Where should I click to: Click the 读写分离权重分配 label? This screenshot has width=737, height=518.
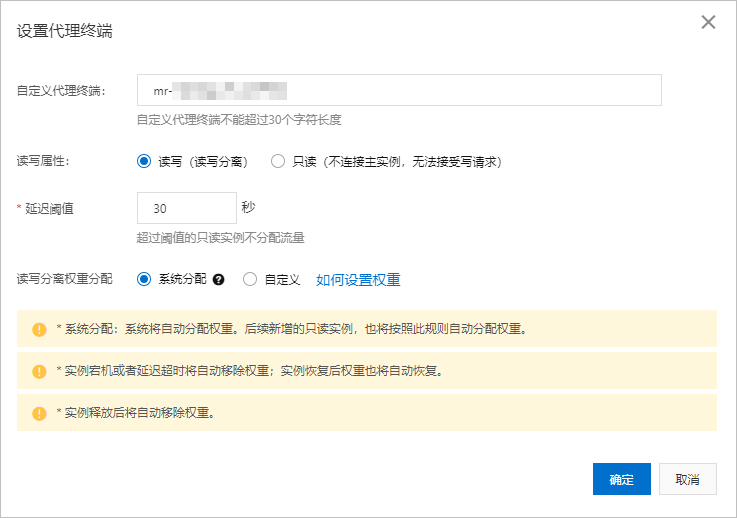click(64, 280)
